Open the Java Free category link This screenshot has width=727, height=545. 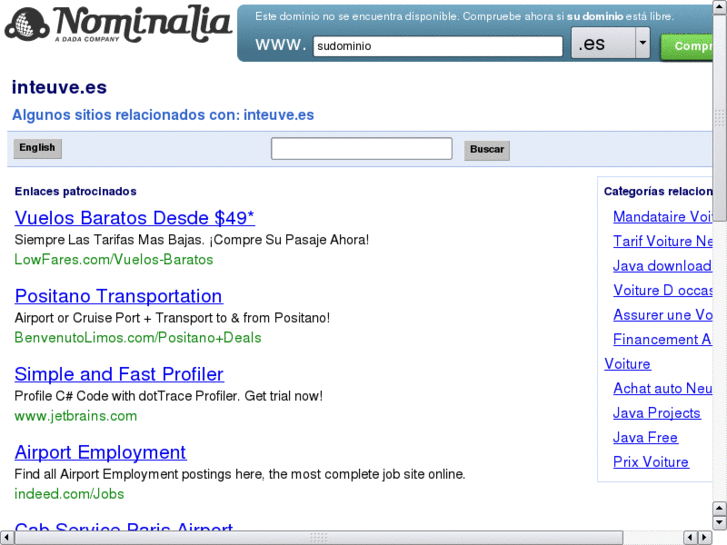click(x=645, y=437)
